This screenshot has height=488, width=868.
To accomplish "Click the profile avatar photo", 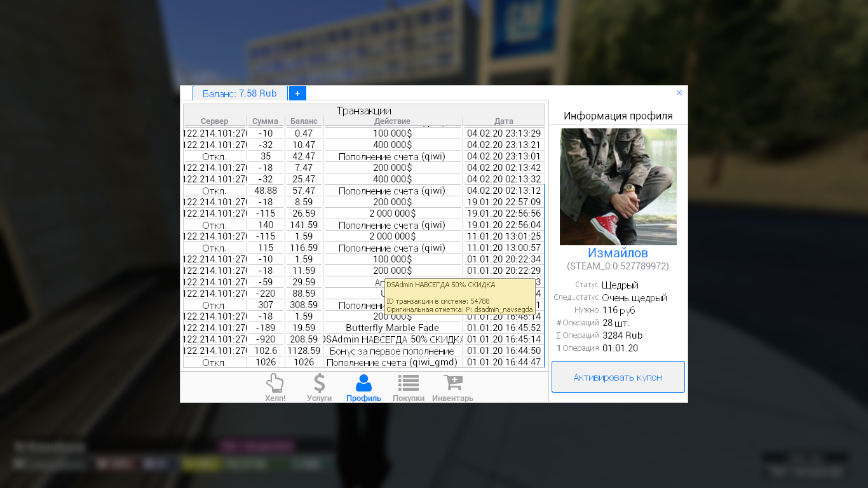I will click(x=618, y=187).
